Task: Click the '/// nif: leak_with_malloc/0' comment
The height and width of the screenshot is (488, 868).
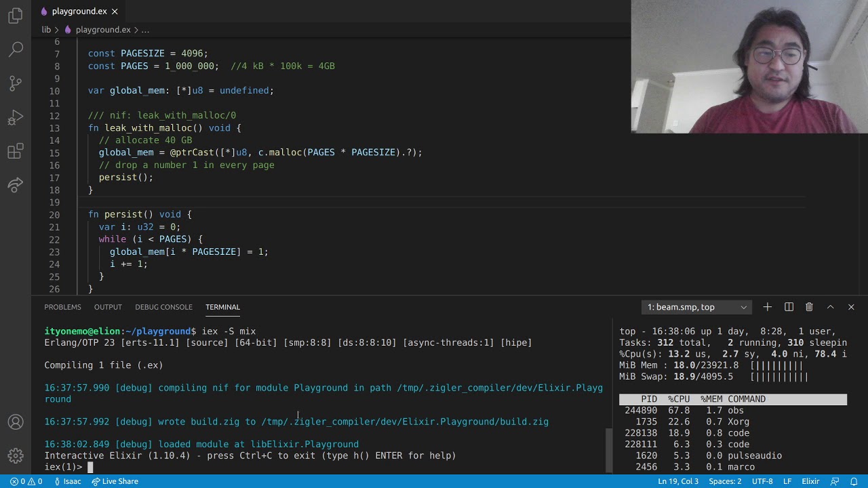Action: 162,116
